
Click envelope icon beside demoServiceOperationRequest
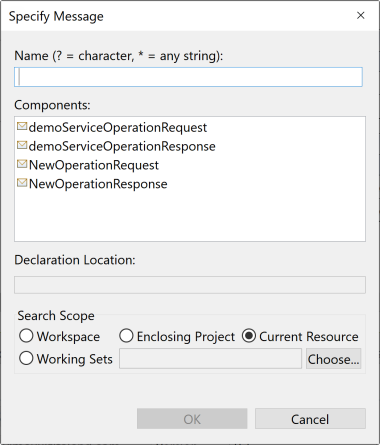[x=22, y=126]
